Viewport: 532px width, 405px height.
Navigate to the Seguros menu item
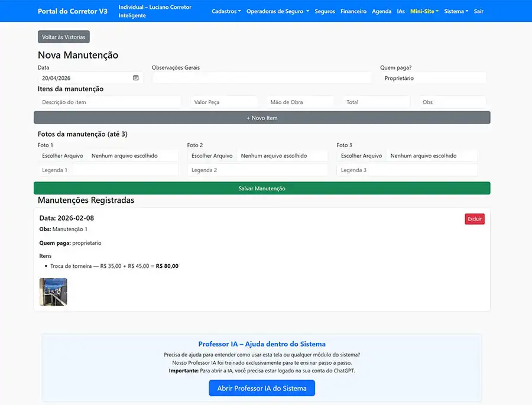click(325, 11)
